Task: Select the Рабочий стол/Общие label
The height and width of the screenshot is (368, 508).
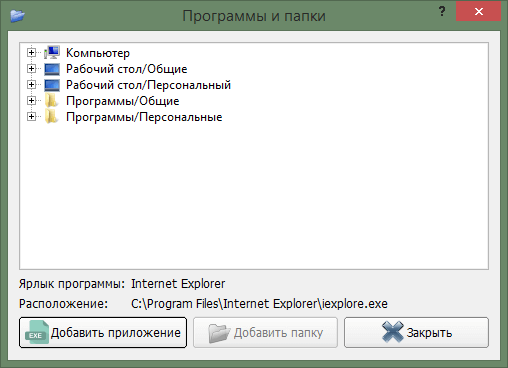Action: click(127, 69)
